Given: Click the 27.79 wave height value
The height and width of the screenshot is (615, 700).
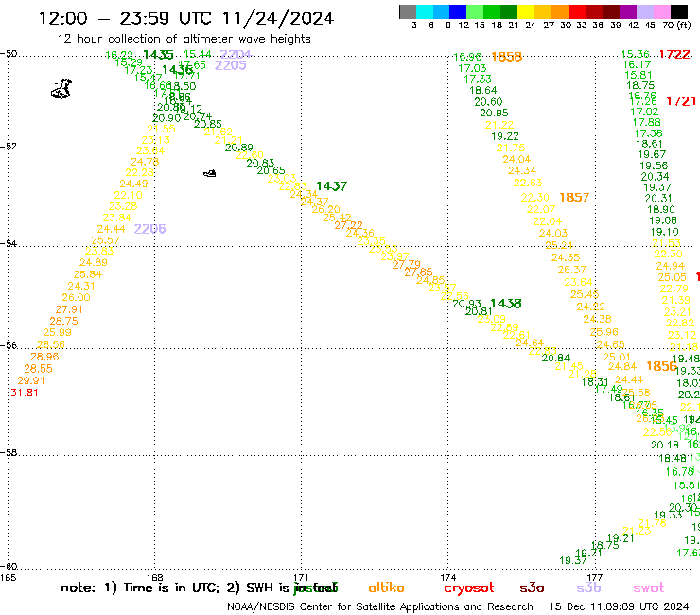Looking at the screenshot, I should point(406,265).
